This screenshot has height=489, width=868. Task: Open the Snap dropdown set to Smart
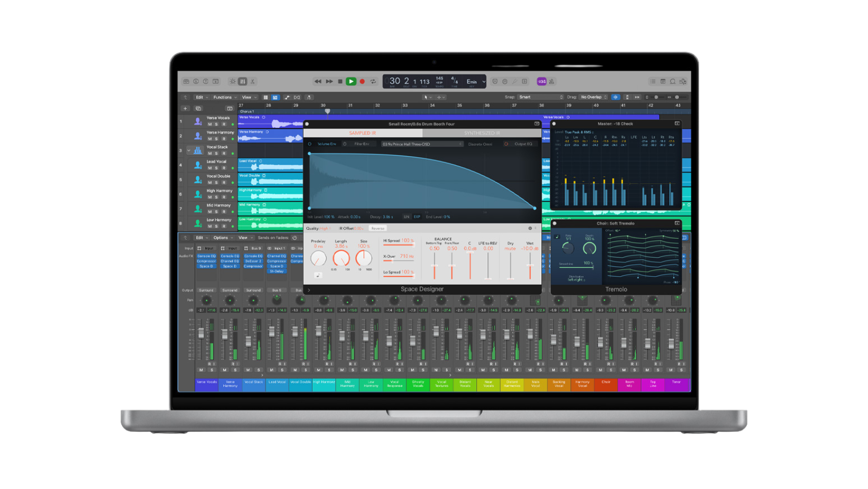click(x=540, y=97)
